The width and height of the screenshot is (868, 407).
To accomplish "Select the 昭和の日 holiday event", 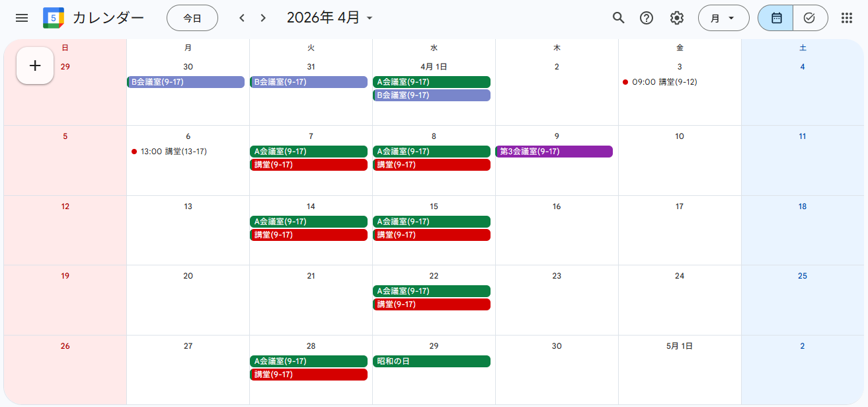I will [x=432, y=361].
